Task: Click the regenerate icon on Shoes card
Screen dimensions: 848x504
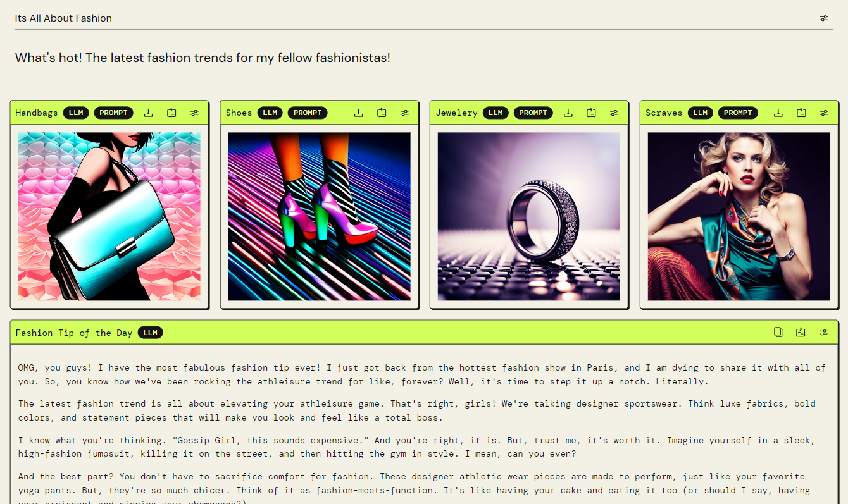Action: coord(382,113)
